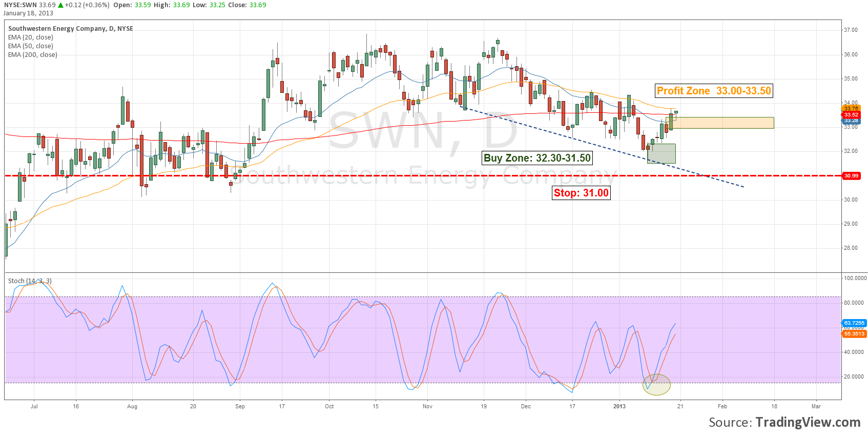Open the Southwestern Energy Company series legend

point(71,29)
